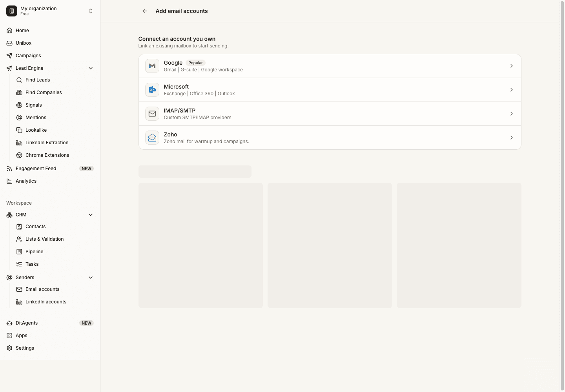Click the Mentions at-sign icon
The height and width of the screenshot is (392, 565).
(19, 118)
